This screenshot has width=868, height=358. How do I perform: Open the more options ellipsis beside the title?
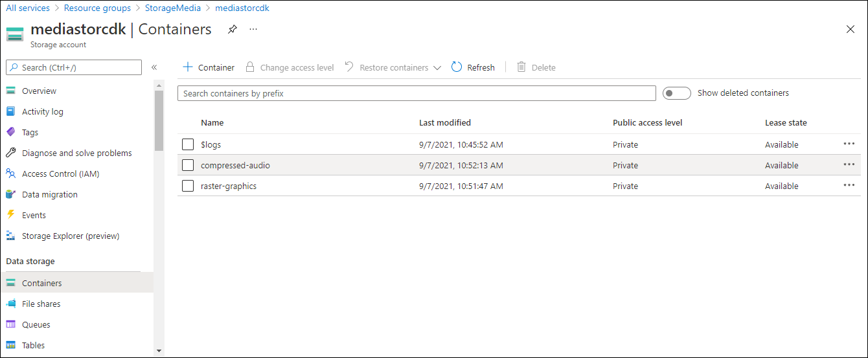click(x=253, y=29)
